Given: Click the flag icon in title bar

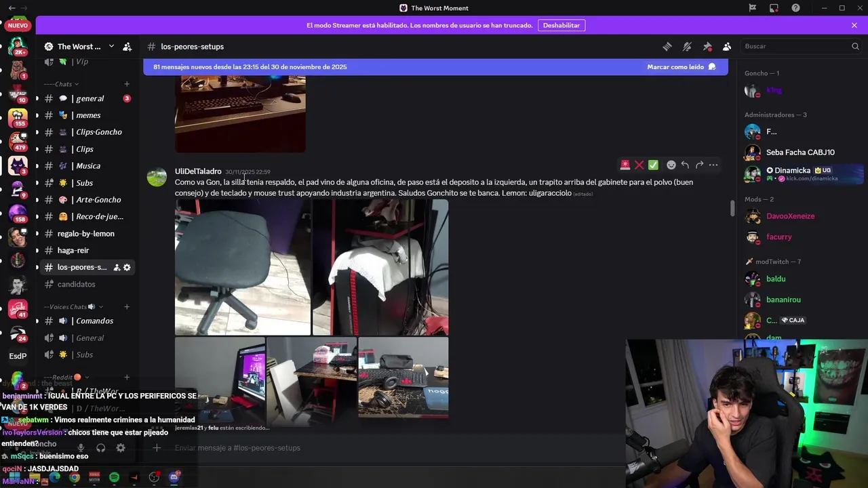Looking at the screenshot, I should click(x=752, y=8).
